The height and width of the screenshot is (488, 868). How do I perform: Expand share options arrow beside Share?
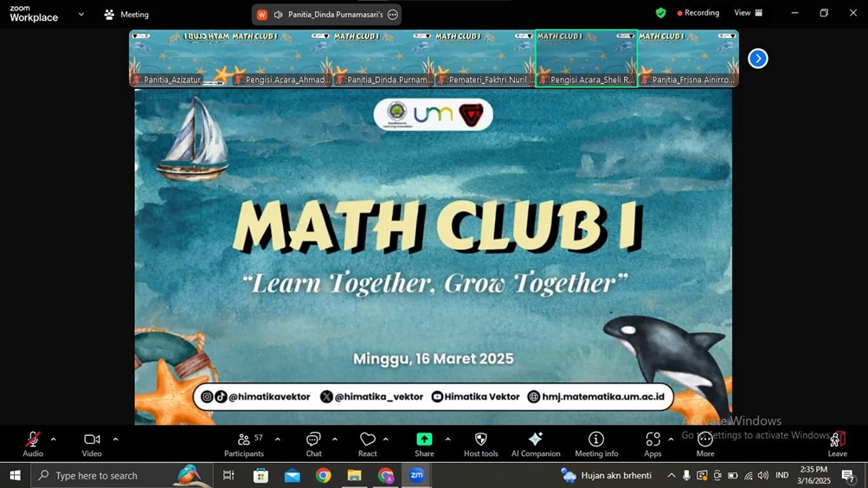[447, 440]
